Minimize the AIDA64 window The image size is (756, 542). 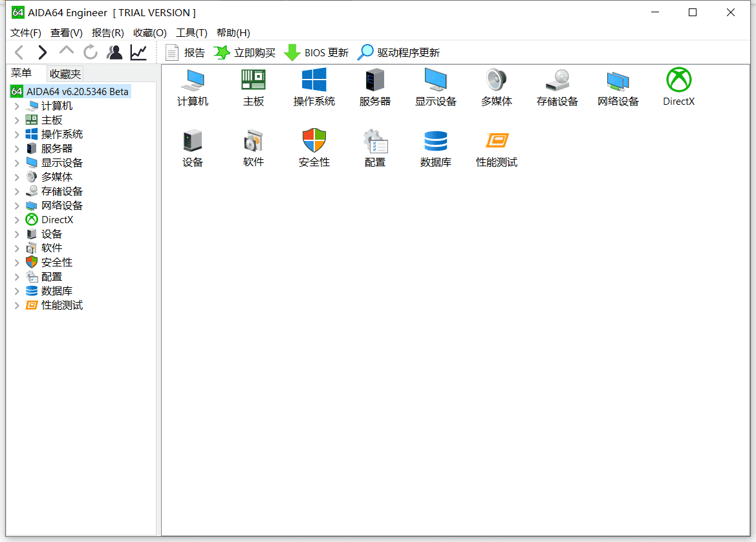point(654,12)
